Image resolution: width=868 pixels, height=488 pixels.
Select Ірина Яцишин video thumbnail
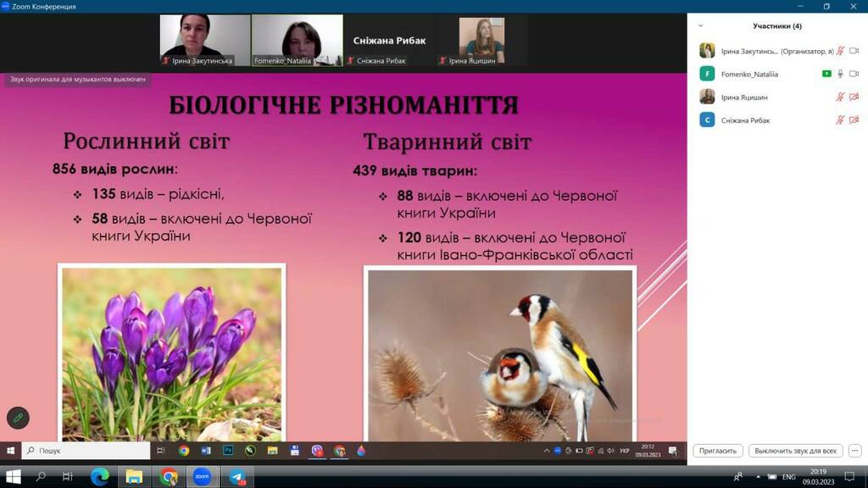click(481, 40)
